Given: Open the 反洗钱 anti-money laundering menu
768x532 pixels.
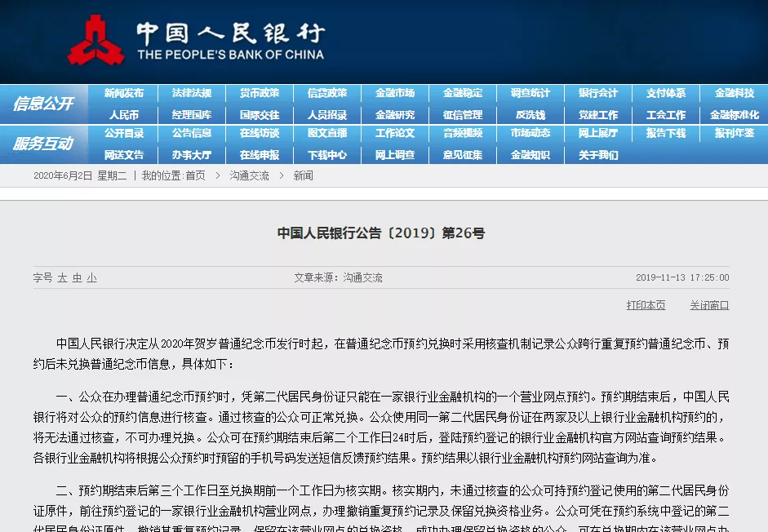Looking at the screenshot, I should [530, 115].
